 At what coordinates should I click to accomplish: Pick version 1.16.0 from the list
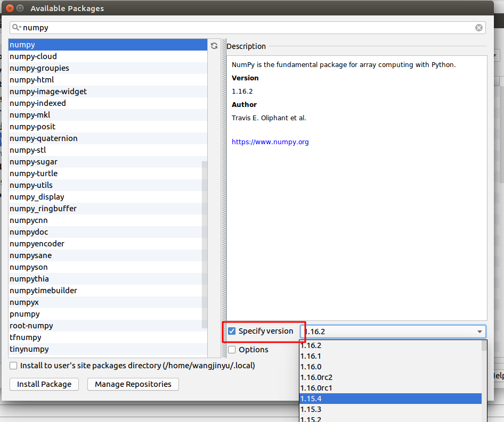391,367
